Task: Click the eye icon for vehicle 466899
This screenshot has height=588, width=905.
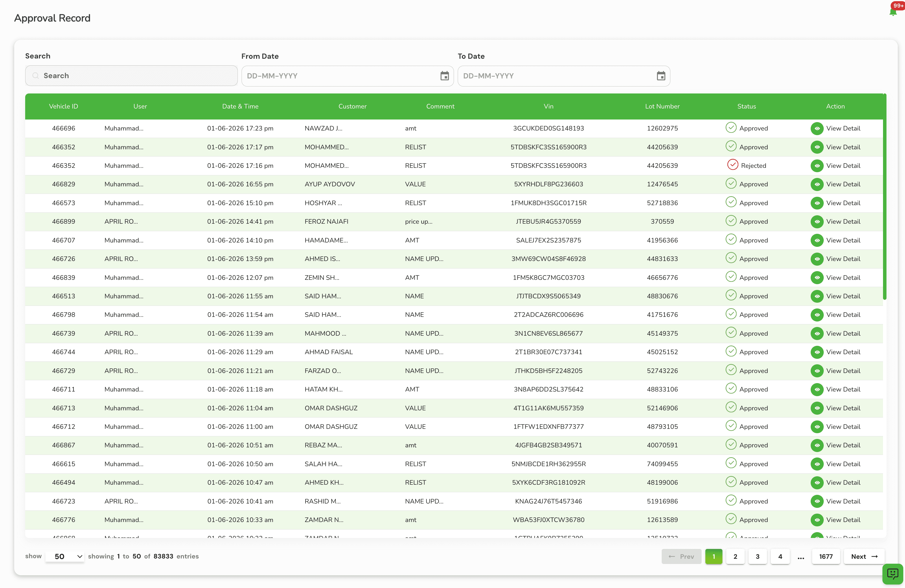Action: pos(817,222)
